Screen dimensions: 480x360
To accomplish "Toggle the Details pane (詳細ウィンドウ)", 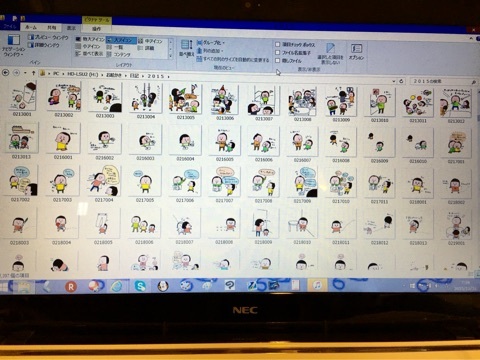I will click(44, 45).
